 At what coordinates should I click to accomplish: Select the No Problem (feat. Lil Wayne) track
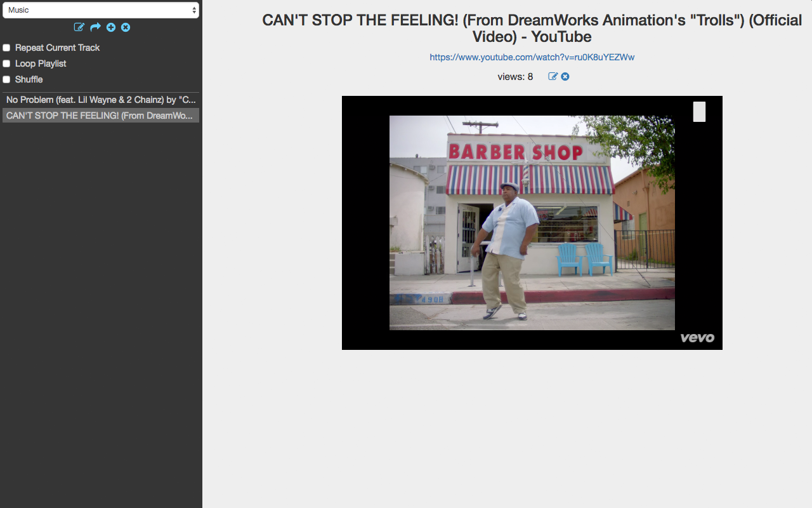click(x=101, y=100)
